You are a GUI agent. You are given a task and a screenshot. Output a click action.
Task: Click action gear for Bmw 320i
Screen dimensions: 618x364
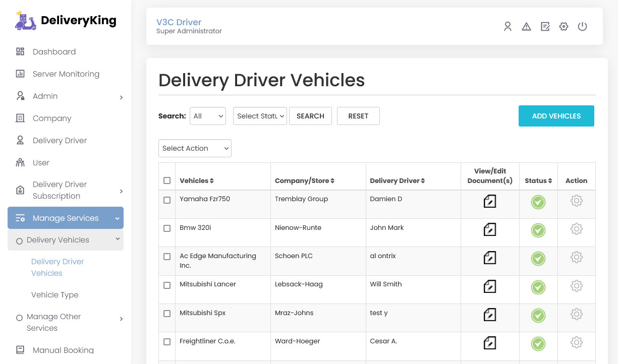577,229
